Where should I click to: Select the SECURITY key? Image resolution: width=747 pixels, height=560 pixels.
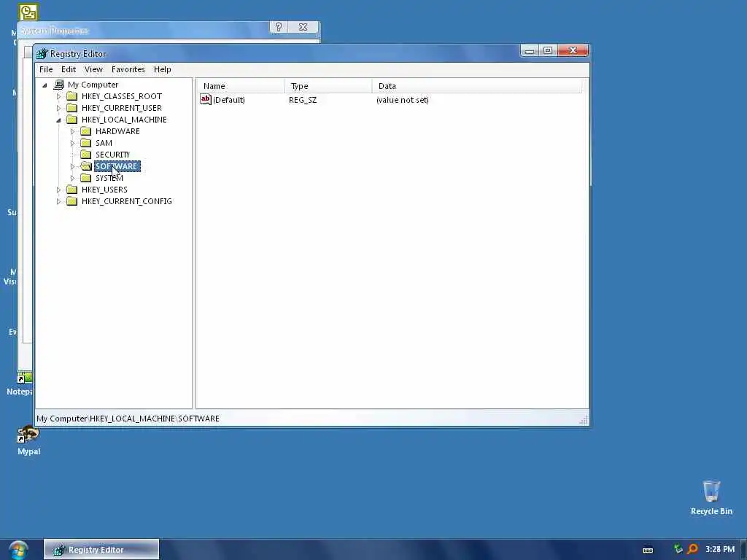coord(112,155)
